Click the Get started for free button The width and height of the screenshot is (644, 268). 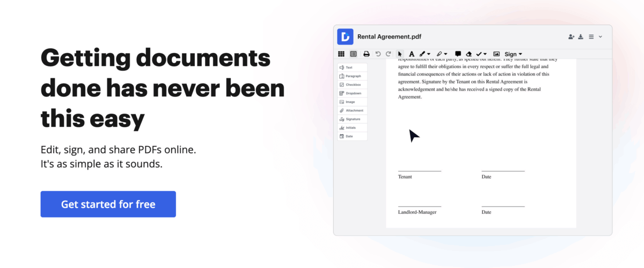(x=108, y=204)
